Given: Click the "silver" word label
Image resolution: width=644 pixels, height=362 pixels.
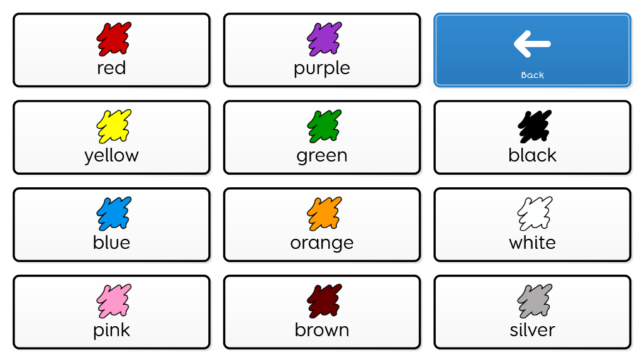Looking at the screenshot, I should [x=532, y=330].
